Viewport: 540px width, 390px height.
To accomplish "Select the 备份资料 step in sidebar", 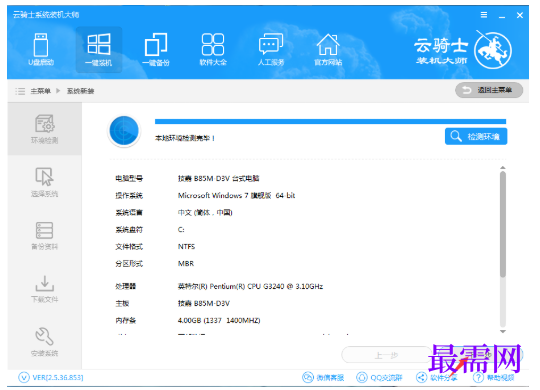I will pyautogui.click(x=44, y=235).
